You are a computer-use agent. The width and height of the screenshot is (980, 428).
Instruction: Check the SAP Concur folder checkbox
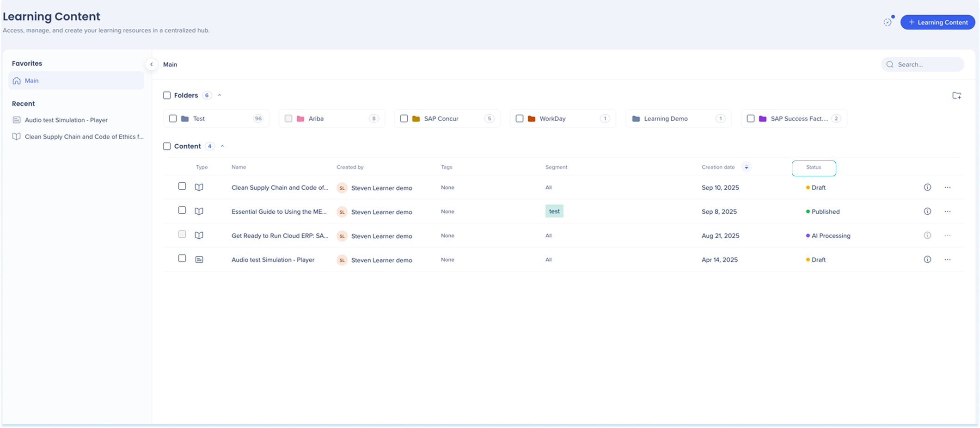tap(404, 119)
